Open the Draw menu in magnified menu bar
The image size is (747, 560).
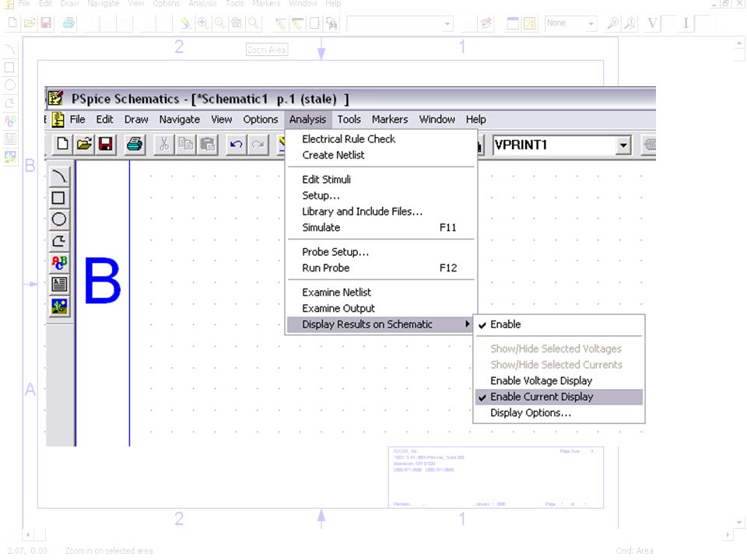tap(136, 120)
